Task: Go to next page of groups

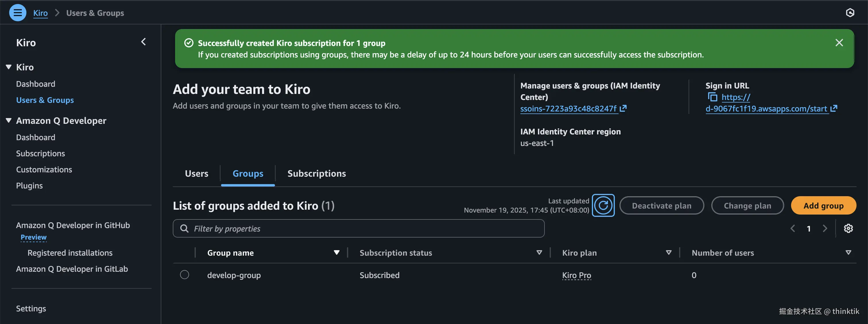Action: [825, 229]
